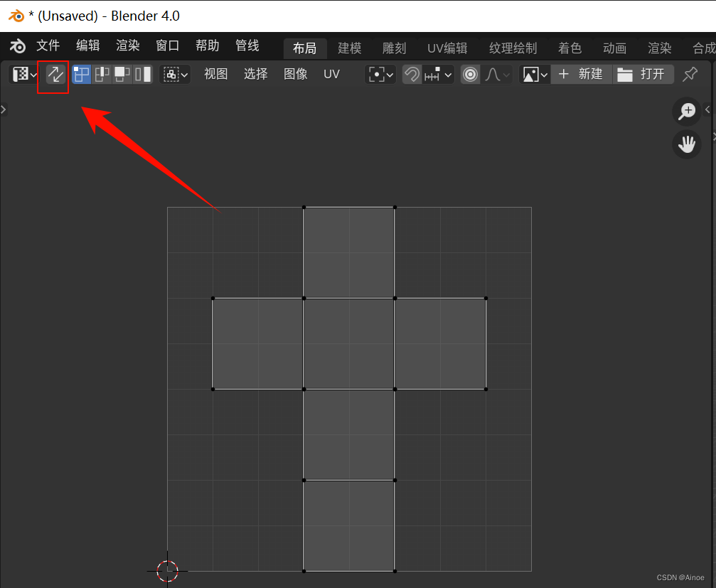Click the 打开 open image button
Viewport: 716px width, 588px height.
[643, 74]
